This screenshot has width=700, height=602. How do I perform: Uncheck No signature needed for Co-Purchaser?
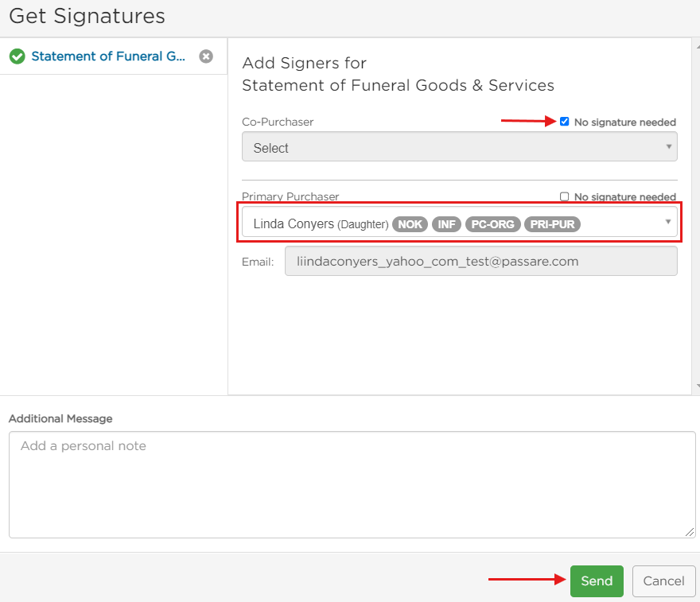(564, 121)
